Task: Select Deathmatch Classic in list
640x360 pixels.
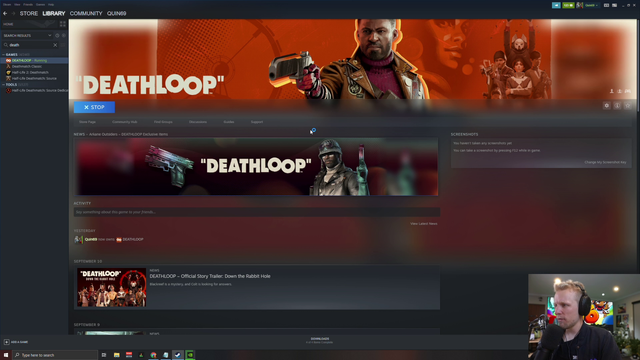Action: point(34,66)
